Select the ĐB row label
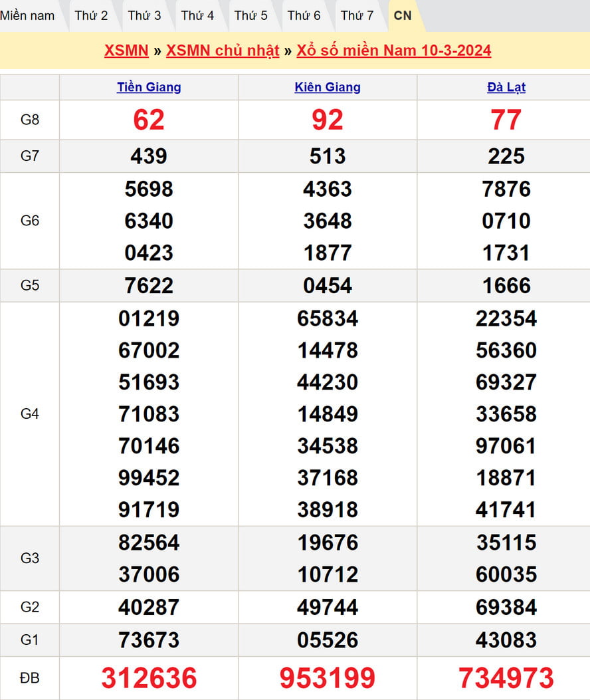 tap(30, 678)
